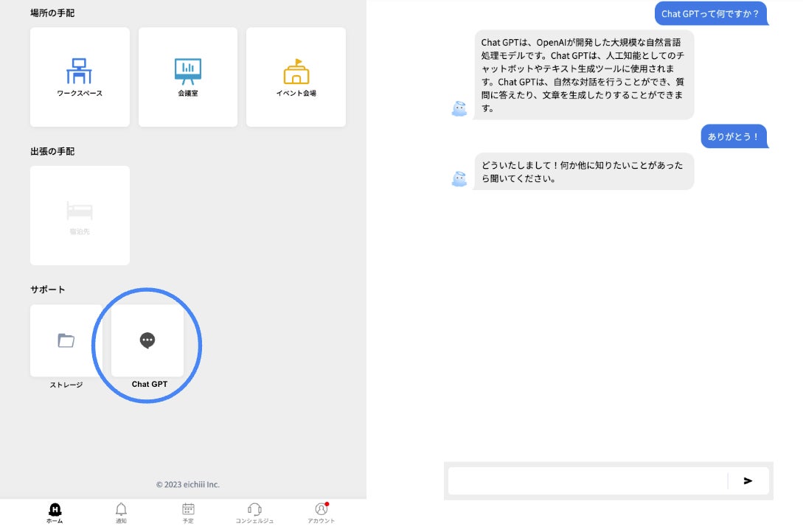Image resolution: width=803 pixels, height=532 pixels.
Task: Open the イベント会場 event venue card
Action: click(296, 77)
